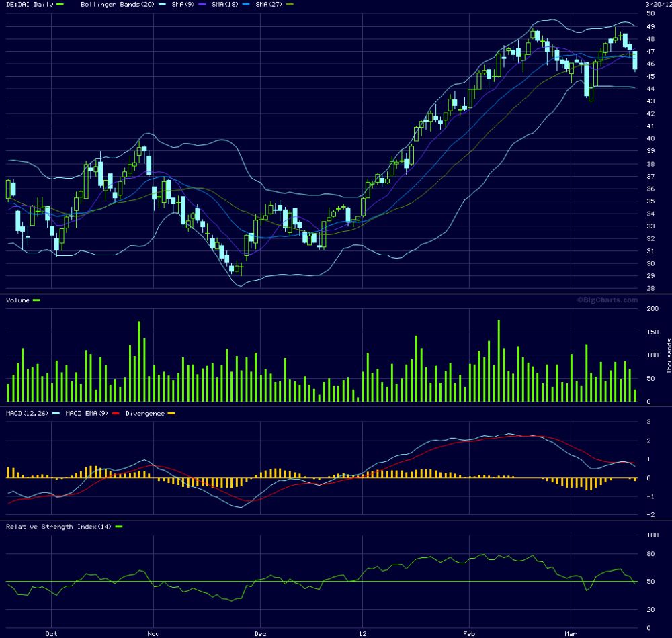This screenshot has width=672, height=638.
Task: Click the Nov label on the time axis
Action: point(153,633)
